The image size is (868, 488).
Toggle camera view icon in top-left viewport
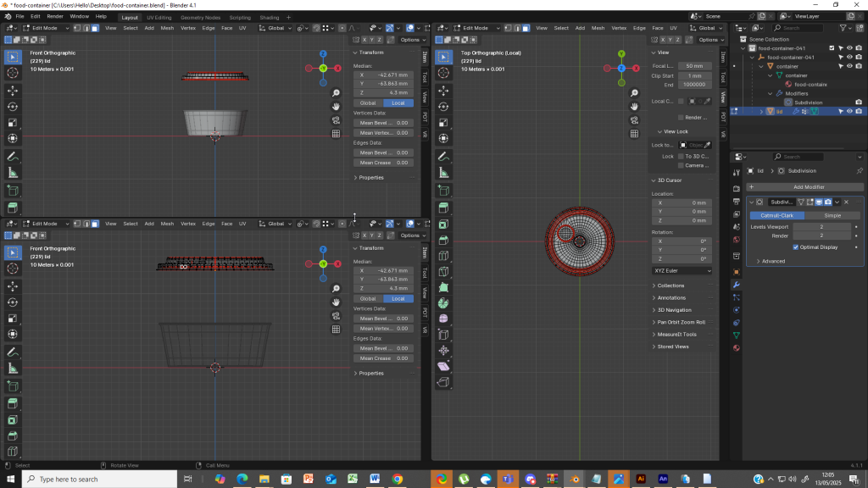coord(336,120)
